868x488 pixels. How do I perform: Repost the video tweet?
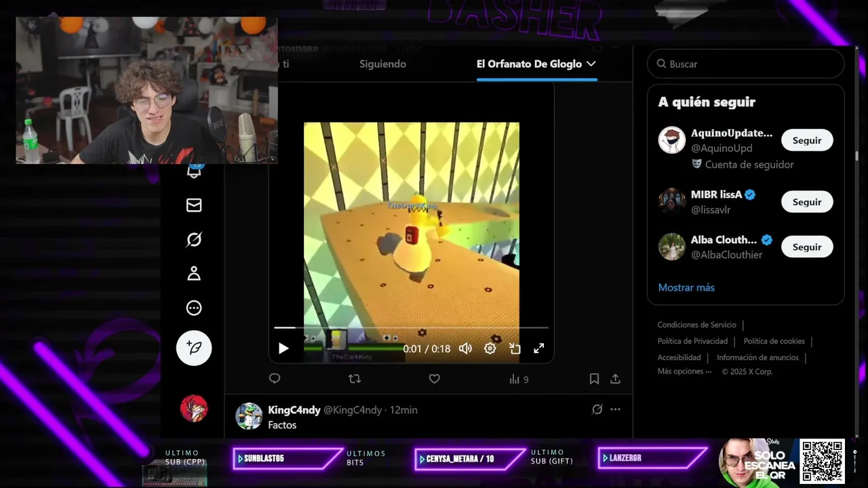coord(355,379)
